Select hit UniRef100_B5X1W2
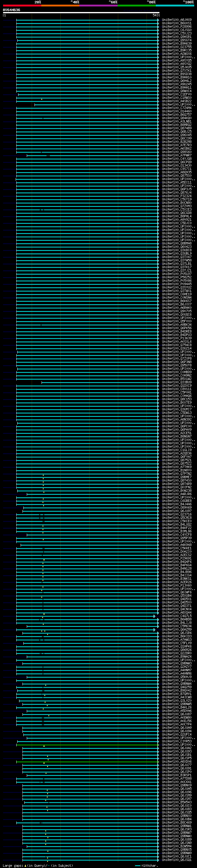The image size is (197, 868). (x=177, y=379)
